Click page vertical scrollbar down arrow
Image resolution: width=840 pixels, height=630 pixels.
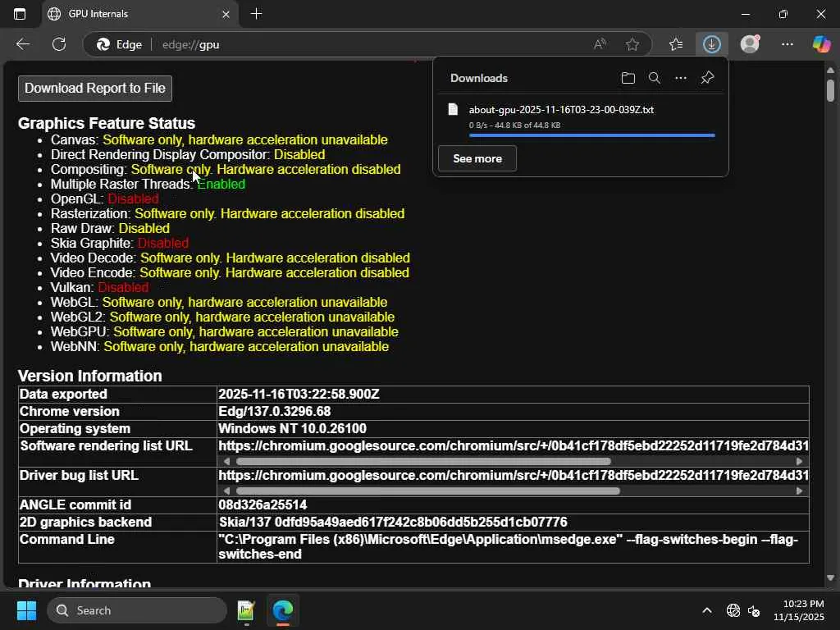(830, 577)
